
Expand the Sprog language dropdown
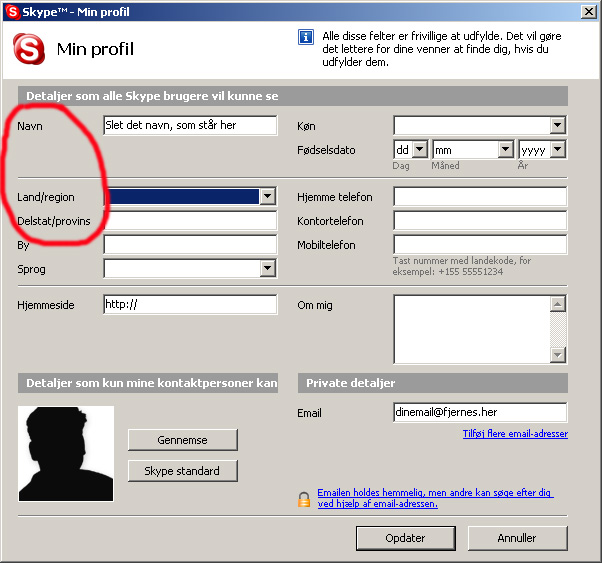(x=267, y=268)
